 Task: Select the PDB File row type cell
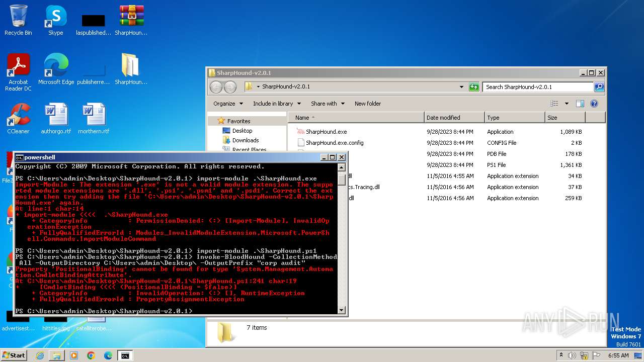click(497, 154)
